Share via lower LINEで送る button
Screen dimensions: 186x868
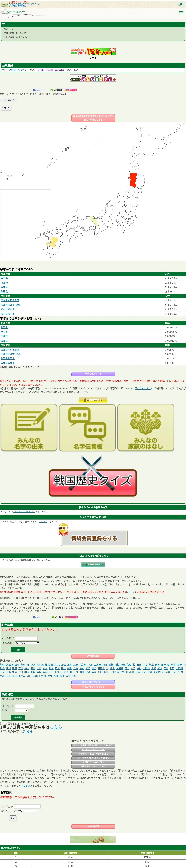click(x=57, y=617)
